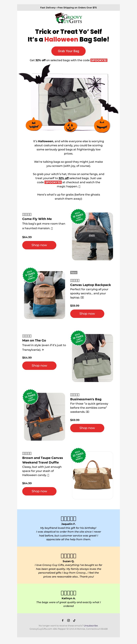Shop now for Come Fly With Me
This screenshot has width=137, height=644.
click(39, 245)
